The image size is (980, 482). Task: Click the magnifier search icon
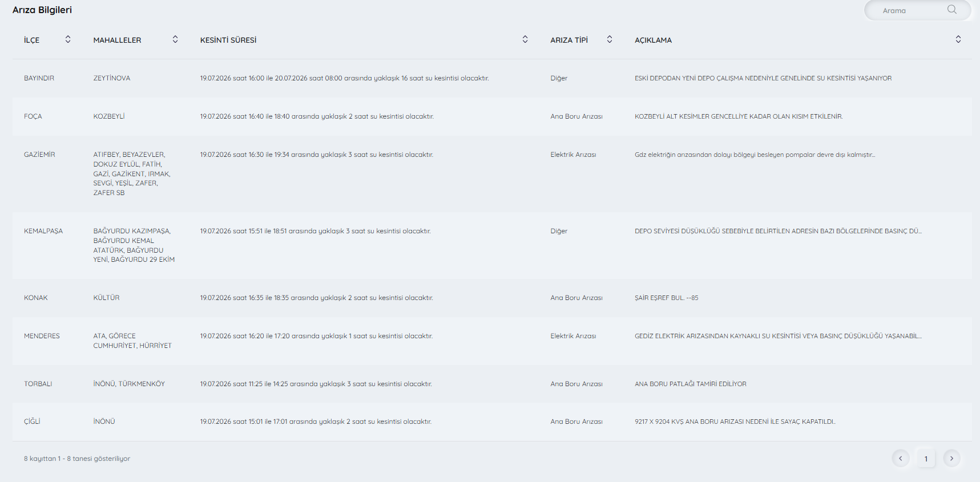pyautogui.click(x=951, y=10)
